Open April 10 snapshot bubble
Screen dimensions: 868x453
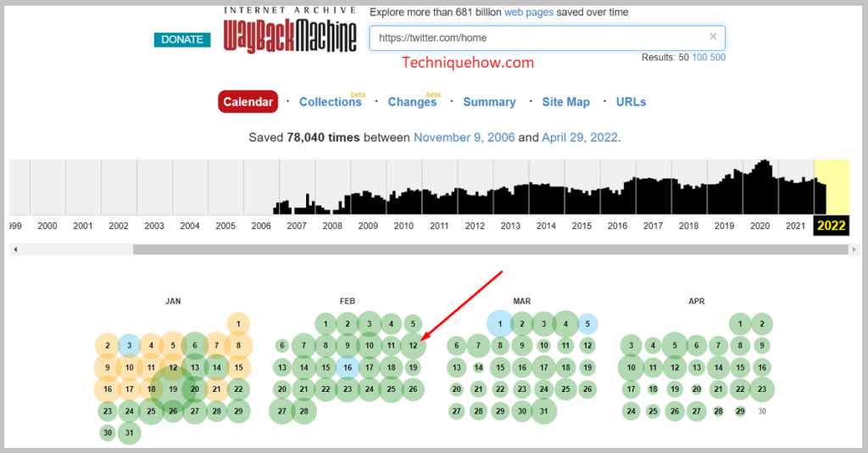[x=631, y=367]
